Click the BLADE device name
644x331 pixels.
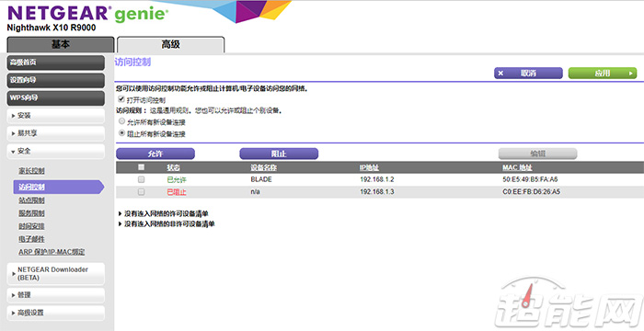click(261, 179)
